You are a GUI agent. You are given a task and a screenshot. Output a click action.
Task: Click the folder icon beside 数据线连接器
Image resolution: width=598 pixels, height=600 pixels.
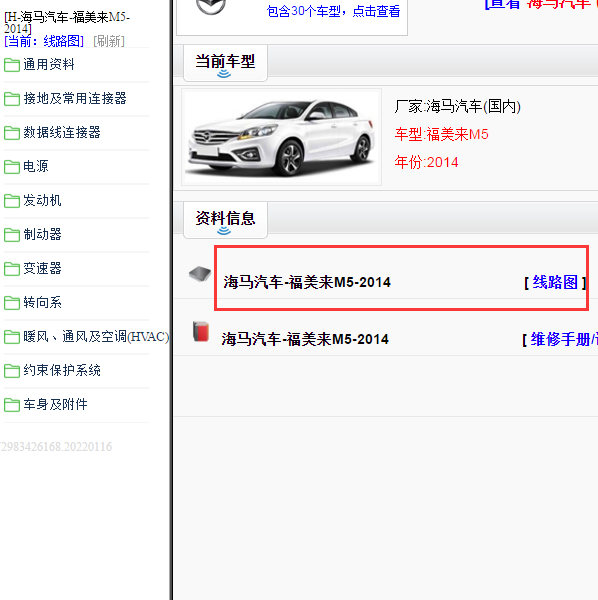11,133
